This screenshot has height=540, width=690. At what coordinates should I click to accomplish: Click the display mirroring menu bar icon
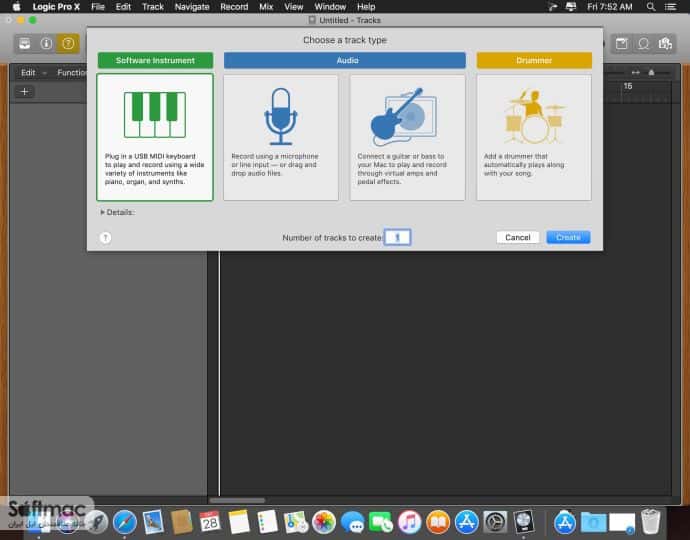(571, 7)
